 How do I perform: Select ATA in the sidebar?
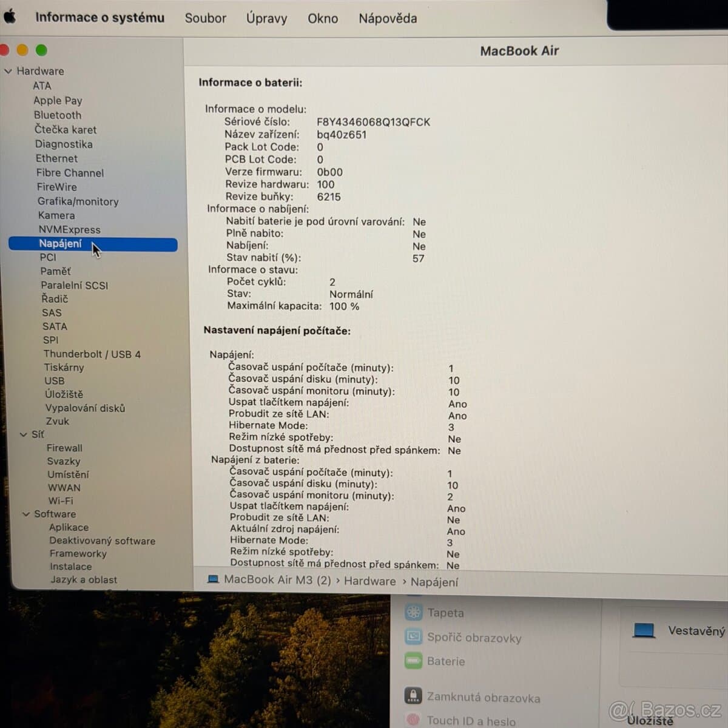tap(42, 86)
